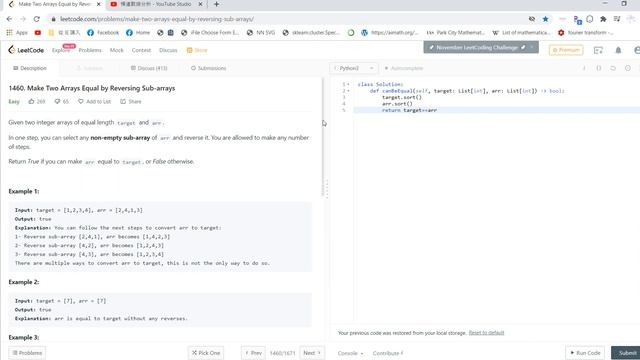Screen dimensions: 640x360
Task: Click the crossed-out eye icon in address bar
Action: 531,19
